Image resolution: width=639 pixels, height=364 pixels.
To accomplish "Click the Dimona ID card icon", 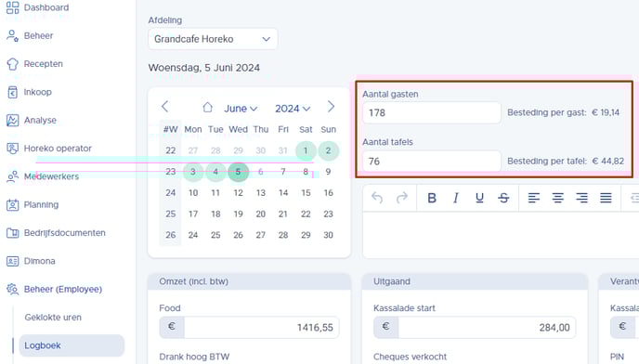I will pos(13,261).
